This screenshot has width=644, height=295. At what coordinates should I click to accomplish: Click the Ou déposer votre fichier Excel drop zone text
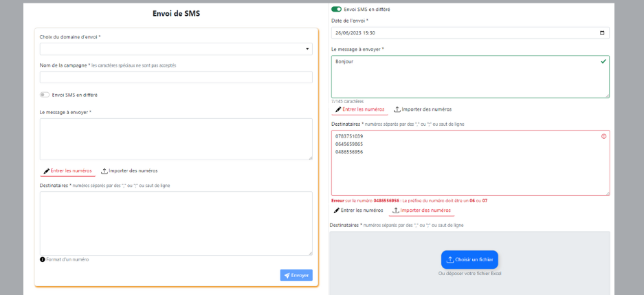[469, 274]
